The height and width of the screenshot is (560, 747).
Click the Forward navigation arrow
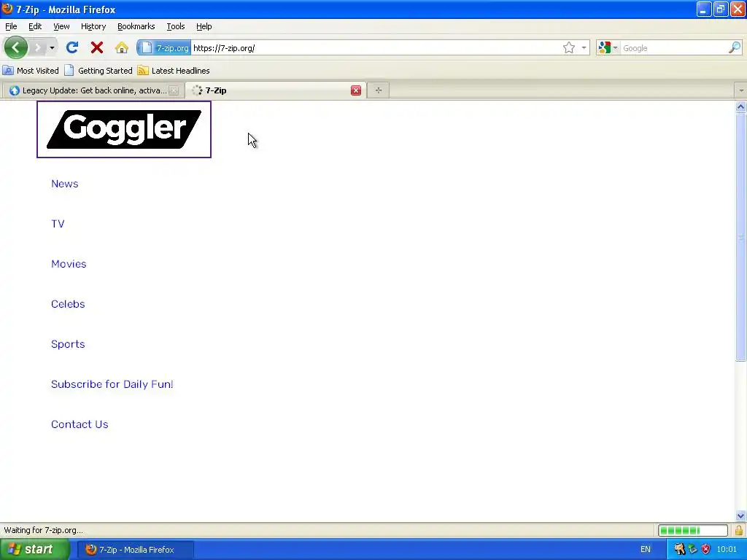tap(37, 47)
